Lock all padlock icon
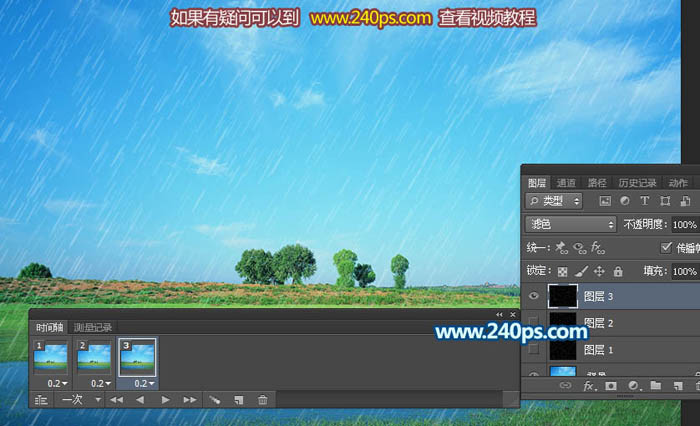 [x=618, y=271]
